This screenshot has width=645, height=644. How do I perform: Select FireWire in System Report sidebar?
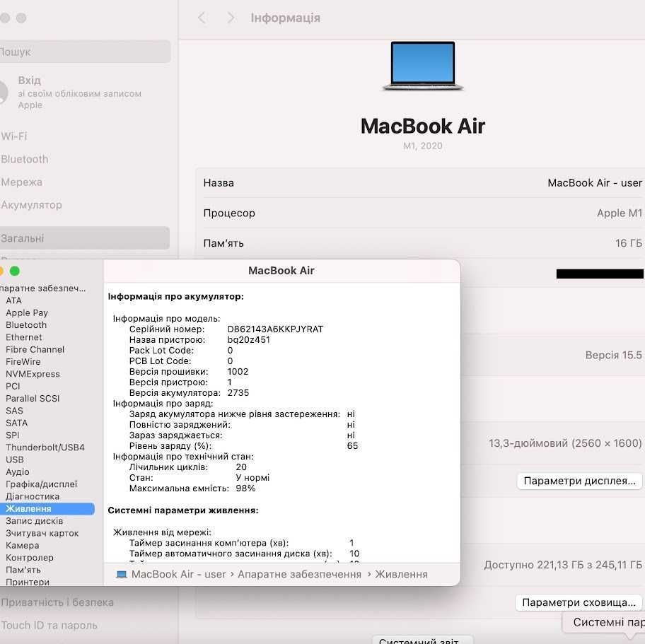(x=23, y=362)
